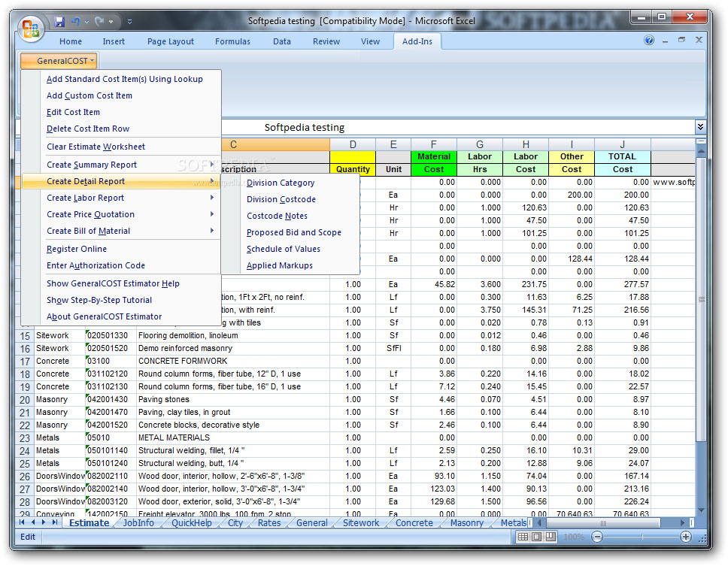The width and height of the screenshot is (728, 566).
Task: Click the zoom in plus button
Action: point(686,537)
